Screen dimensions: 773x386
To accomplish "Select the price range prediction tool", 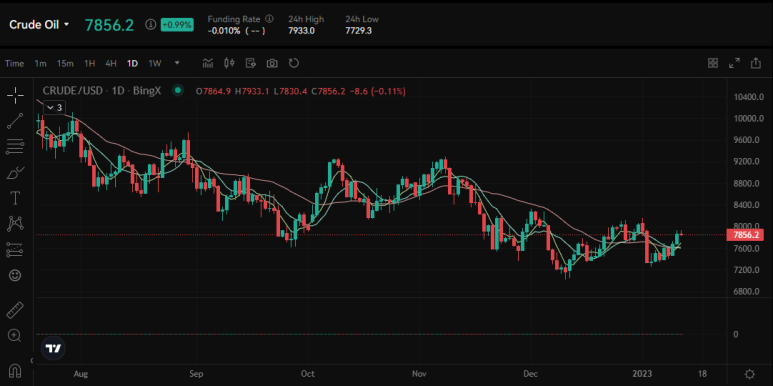I will pyautogui.click(x=15, y=249).
